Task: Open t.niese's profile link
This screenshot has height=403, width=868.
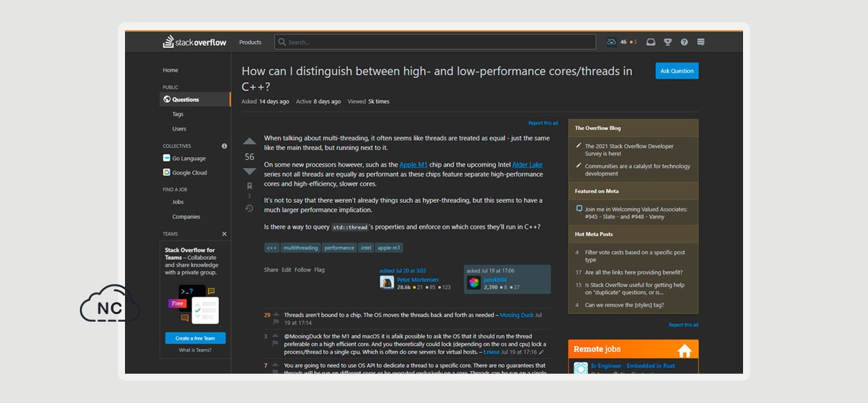Action: click(491, 352)
